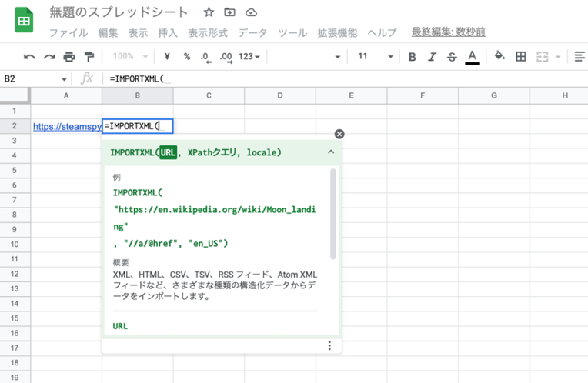Collapse the IMPORTXML help panel
The height and width of the screenshot is (383, 588).
pyautogui.click(x=331, y=152)
